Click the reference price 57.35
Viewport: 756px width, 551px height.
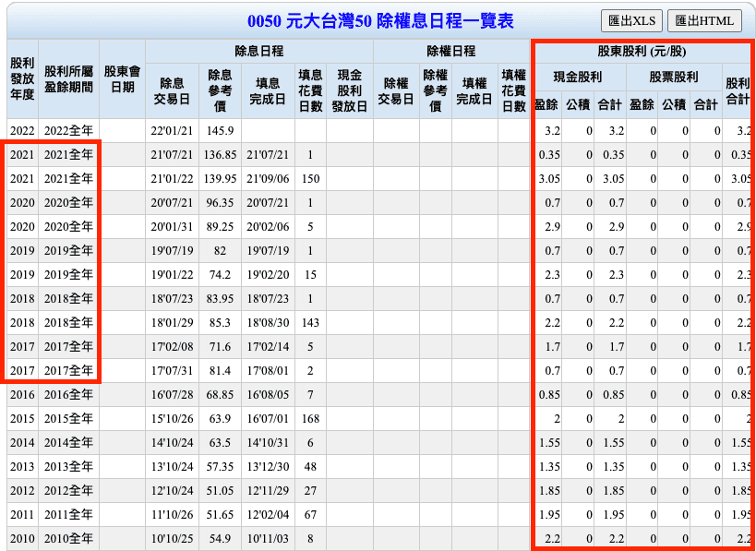pyautogui.click(x=220, y=467)
